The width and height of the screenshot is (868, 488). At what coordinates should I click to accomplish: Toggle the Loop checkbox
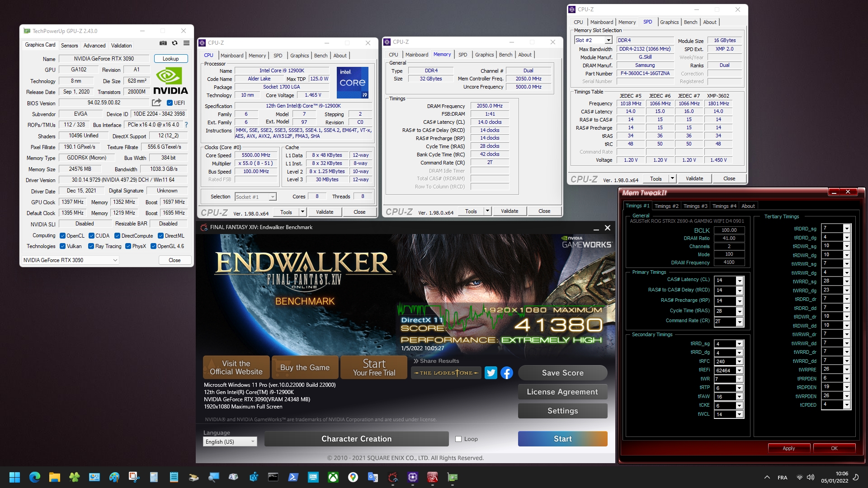(458, 439)
